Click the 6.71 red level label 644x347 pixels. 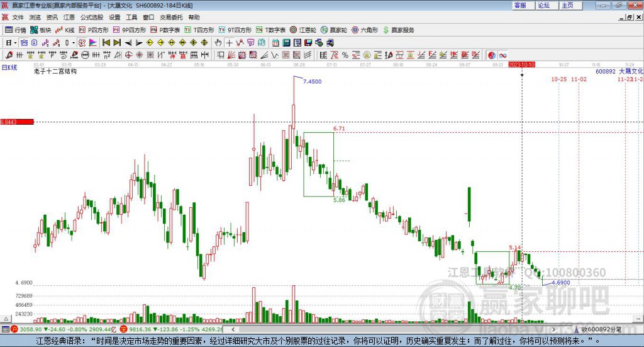[339, 128]
